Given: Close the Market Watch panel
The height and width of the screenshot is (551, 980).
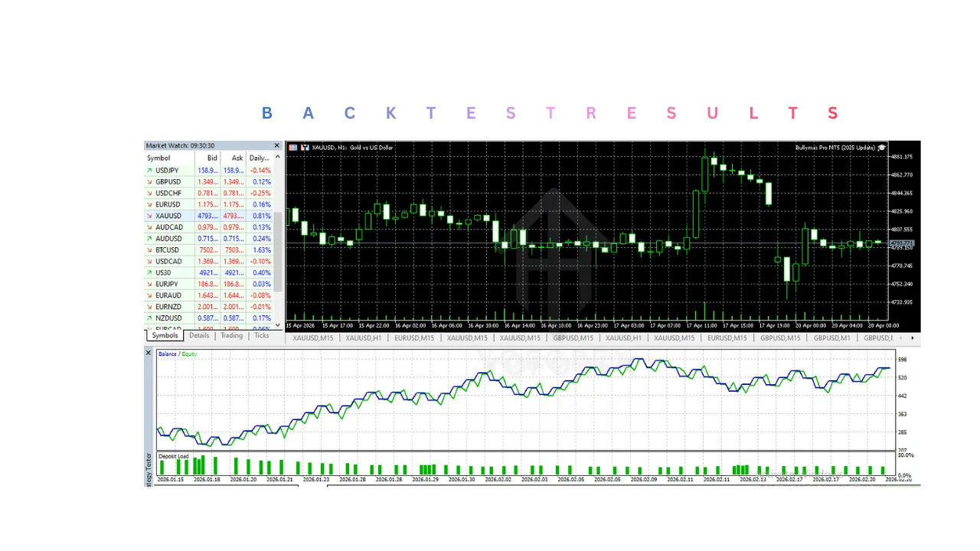Looking at the screenshot, I should [x=277, y=145].
